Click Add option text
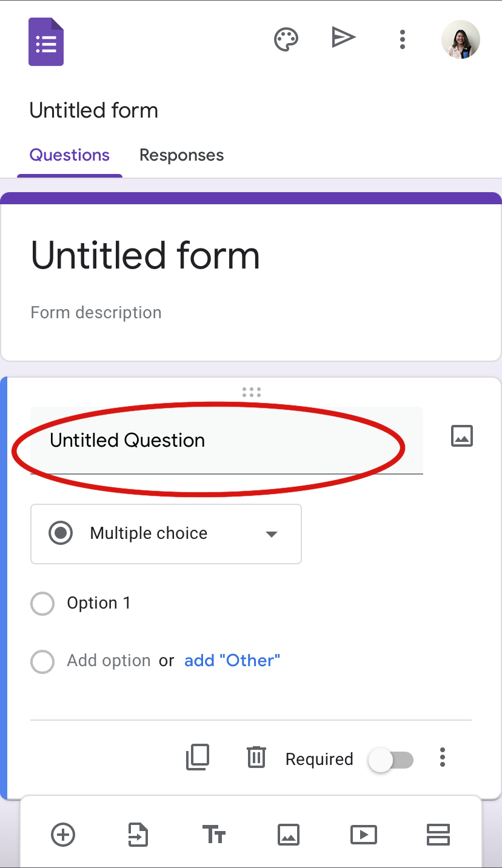The image size is (502, 868). 109,661
